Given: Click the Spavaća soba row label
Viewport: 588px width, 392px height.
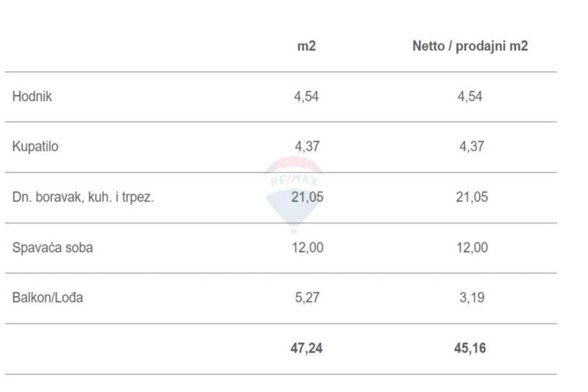Looking at the screenshot, I should [52, 247].
